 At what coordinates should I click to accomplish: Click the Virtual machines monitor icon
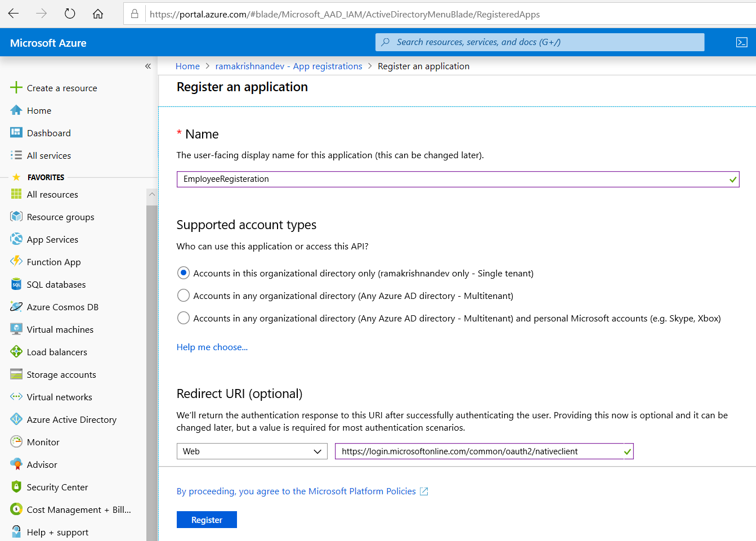[x=16, y=329]
